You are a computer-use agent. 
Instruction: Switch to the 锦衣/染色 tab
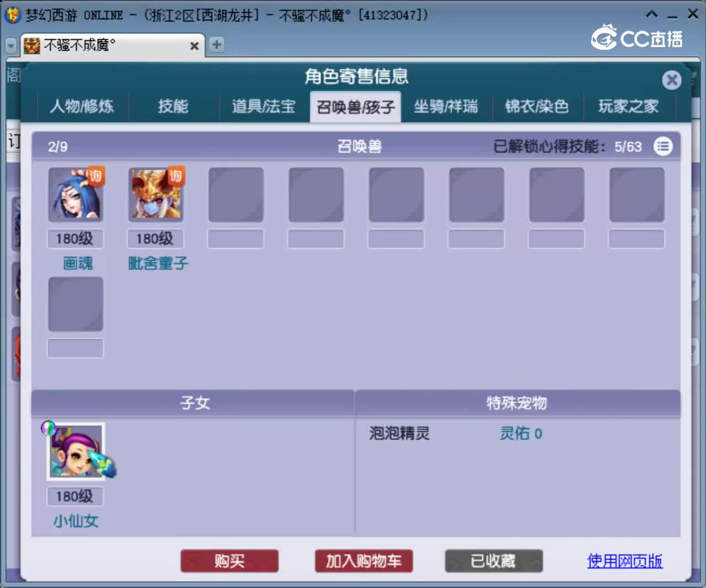[x=537, y=106]
